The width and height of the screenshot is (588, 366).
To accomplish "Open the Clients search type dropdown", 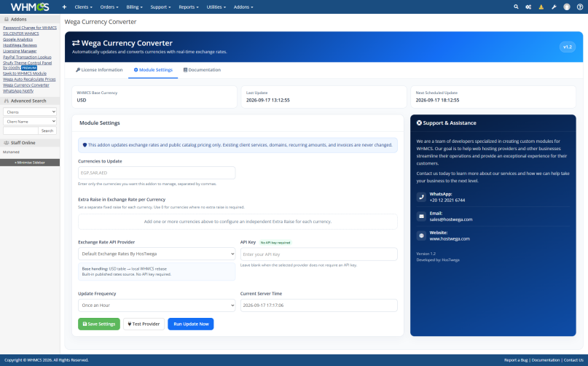I will [x=30, y=112].
